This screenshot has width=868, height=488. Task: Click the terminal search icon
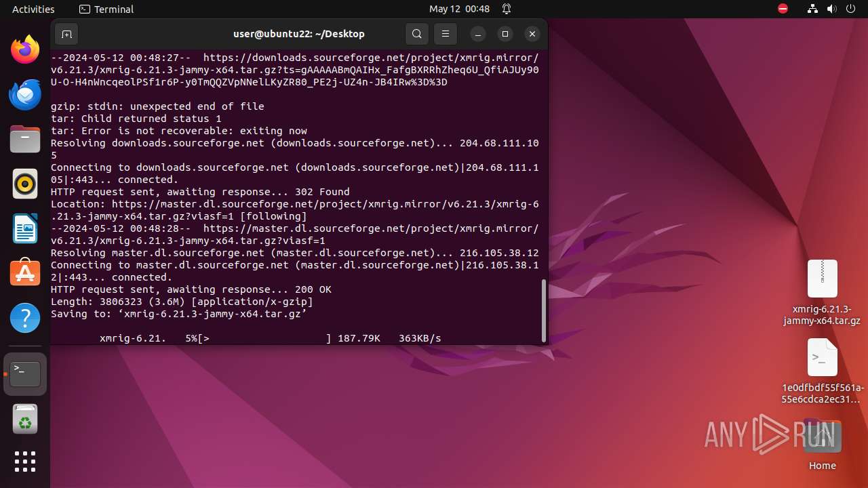tap(417, 34)
